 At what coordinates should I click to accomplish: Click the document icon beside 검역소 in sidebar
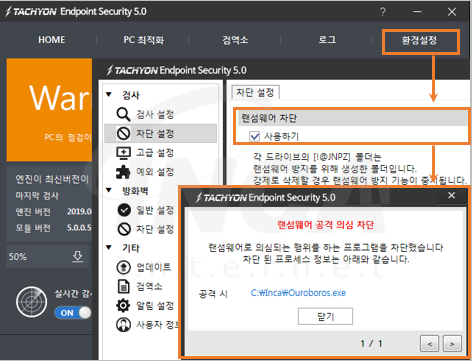point(123,286)
